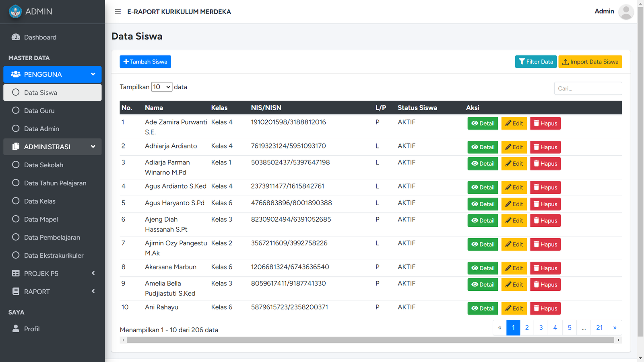Viewport: 644px width, 362px height.
Task: Select Data Guru in the sidebar
Action: click(x=39, y=111)
